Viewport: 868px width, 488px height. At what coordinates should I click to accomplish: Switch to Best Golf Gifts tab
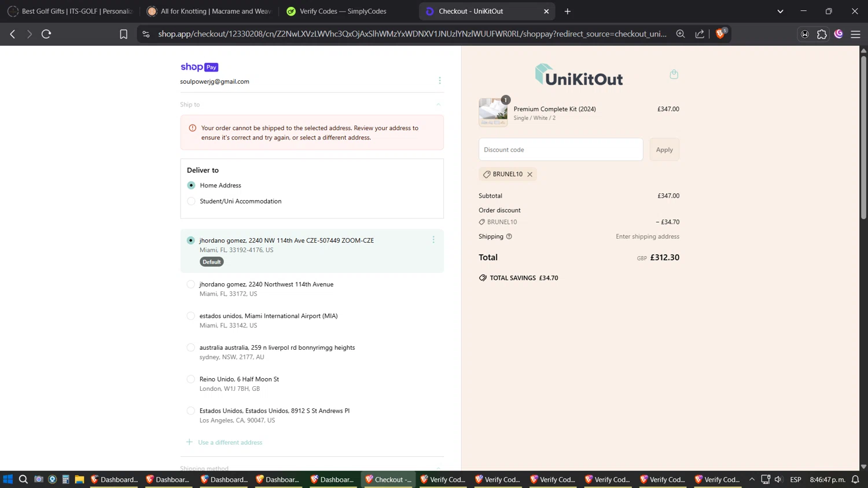coord(70,11)
